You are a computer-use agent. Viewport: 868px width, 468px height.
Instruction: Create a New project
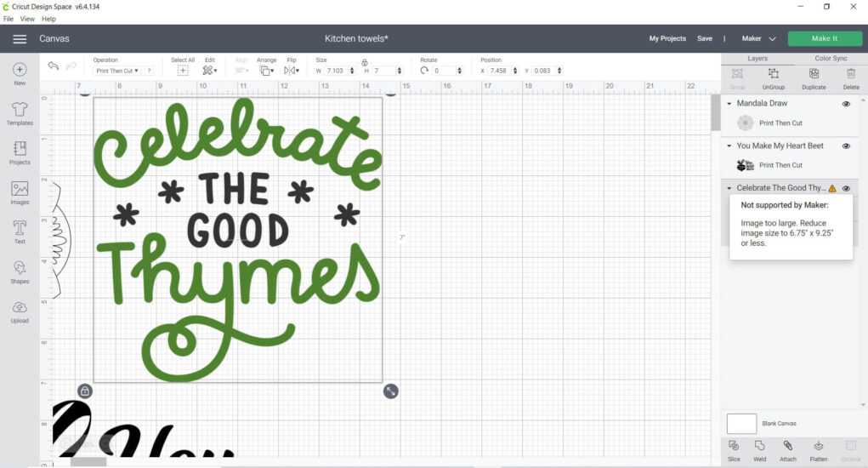coord(20,74)
